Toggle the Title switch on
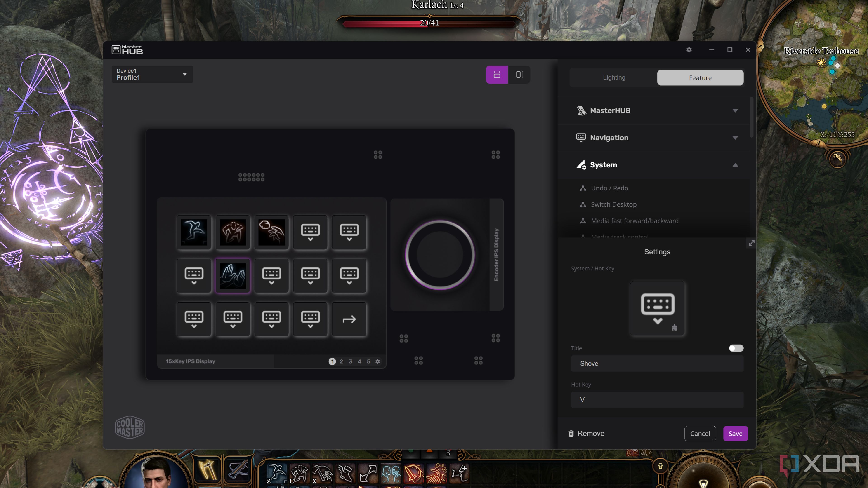Viewport: 868px width, 488px height. (x=736, y=348)
